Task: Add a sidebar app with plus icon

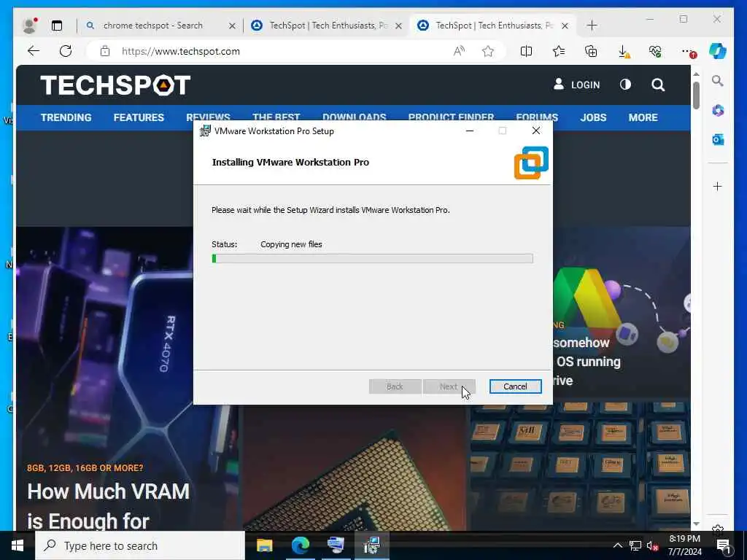Action: 718,186
